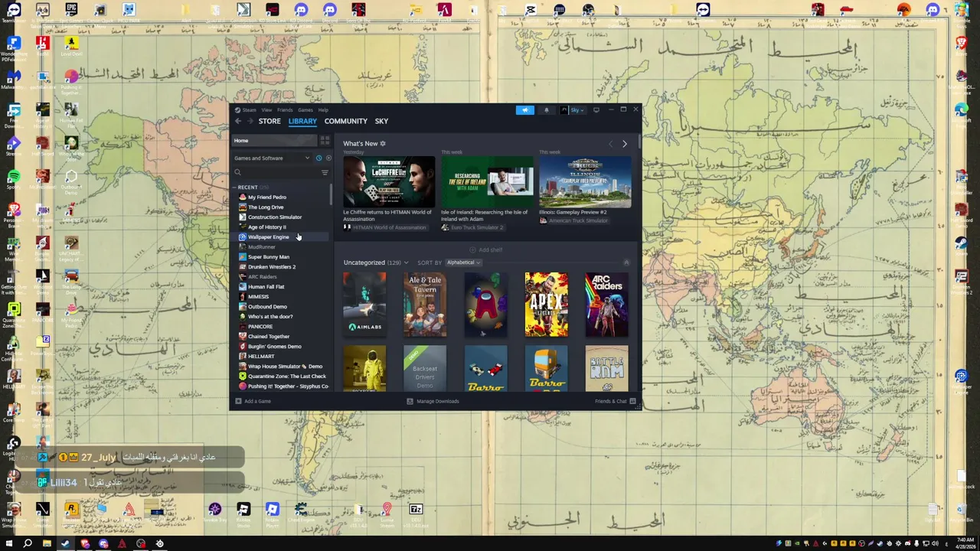Switch library to collections grid view

click(x=325, y=141)
